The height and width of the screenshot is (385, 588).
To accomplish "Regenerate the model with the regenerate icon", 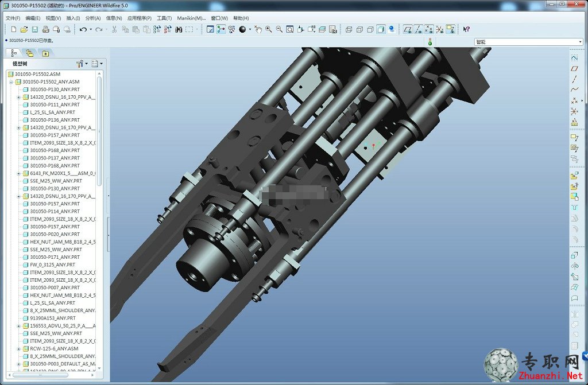I will [157, 29].
